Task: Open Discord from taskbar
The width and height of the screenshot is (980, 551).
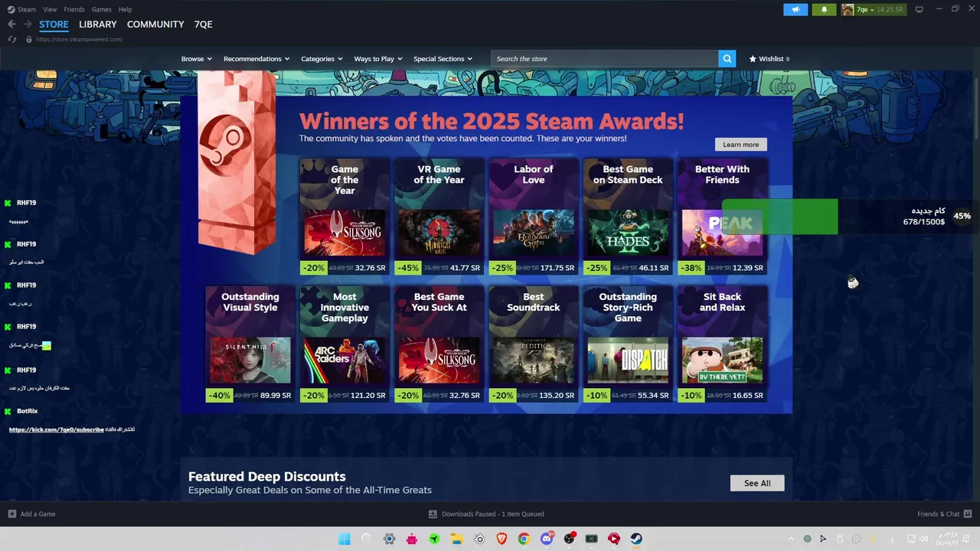Action: click(x=547, y=539)
